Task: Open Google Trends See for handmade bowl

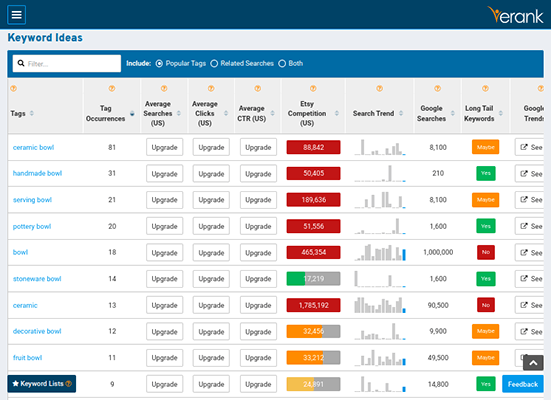Action: pyautogui.click(x=531, y=173)
